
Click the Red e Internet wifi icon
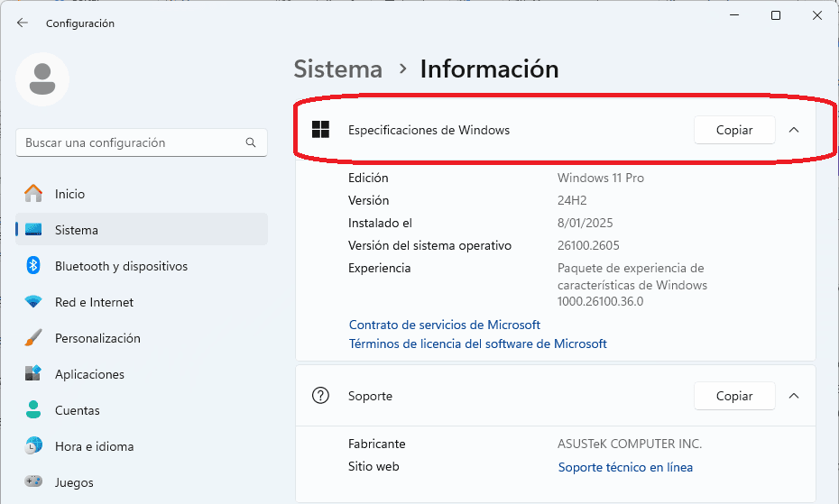point(33,302)
